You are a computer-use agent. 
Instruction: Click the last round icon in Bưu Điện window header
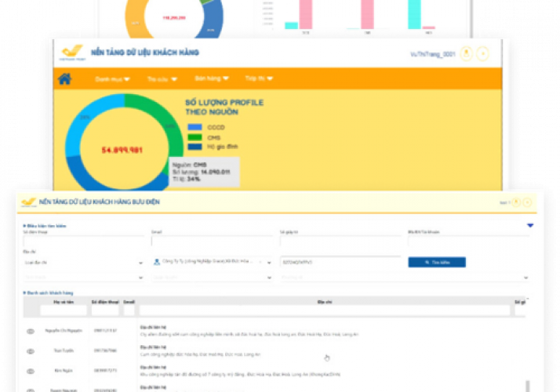tap(528, 202)
